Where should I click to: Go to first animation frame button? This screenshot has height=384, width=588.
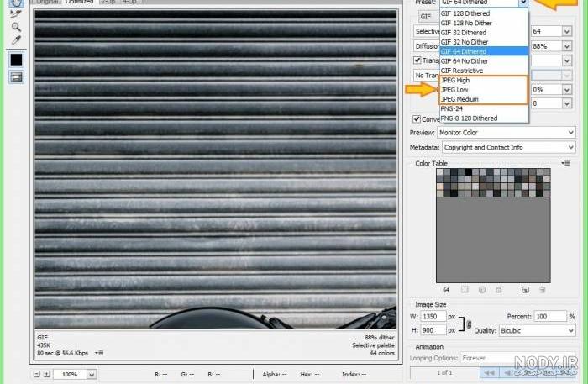tap(490, 372)
